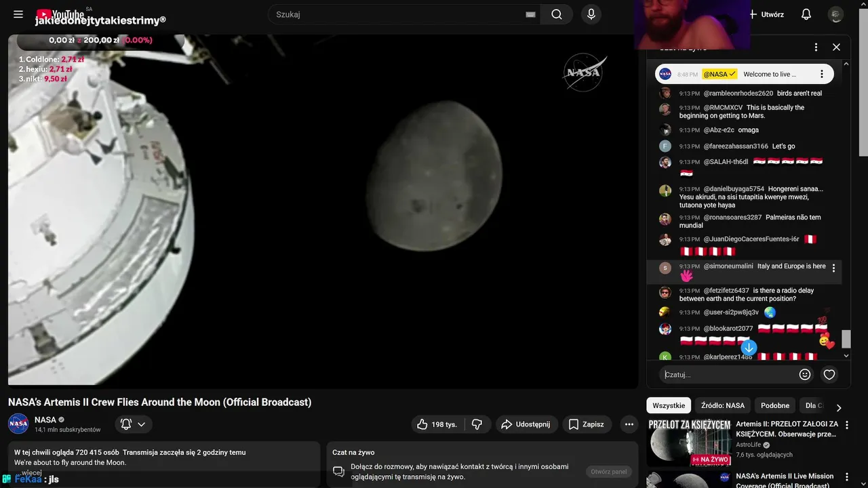The width and height of the screenshot is (868, 488).
Task: Open the account avatar menu
Action: (x=836, y=14)
